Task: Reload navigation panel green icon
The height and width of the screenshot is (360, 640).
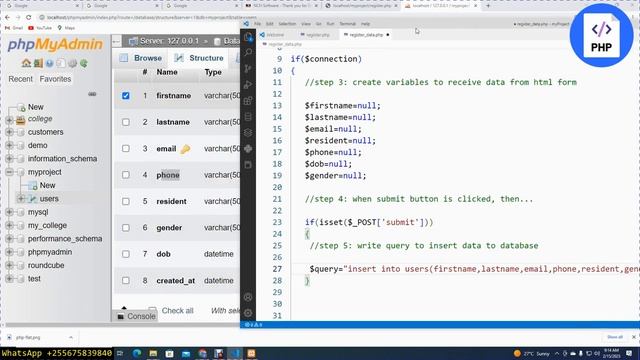Action: pyautogui.click(x=84, y=63)
